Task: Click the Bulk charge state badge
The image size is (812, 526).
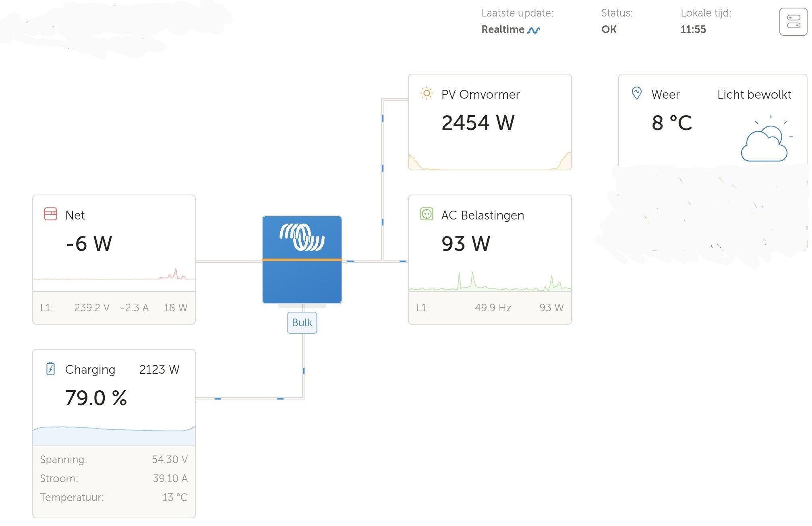Action: (x=302, y=323)
